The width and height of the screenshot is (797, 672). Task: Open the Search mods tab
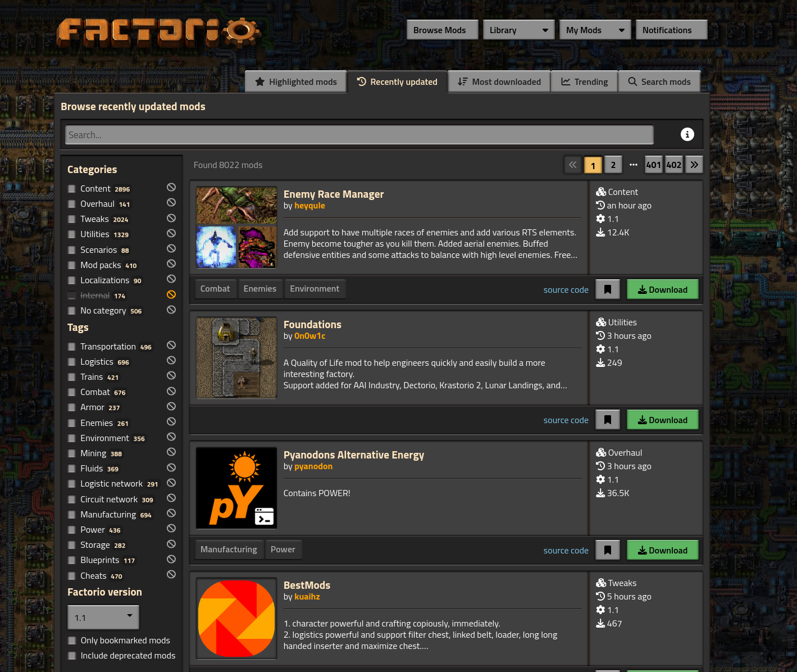coord(659,81)
